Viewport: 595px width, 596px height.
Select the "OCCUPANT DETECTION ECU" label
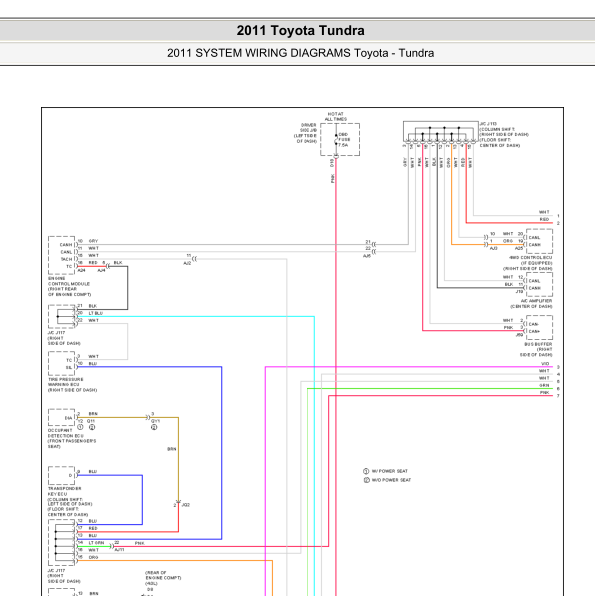65,433
